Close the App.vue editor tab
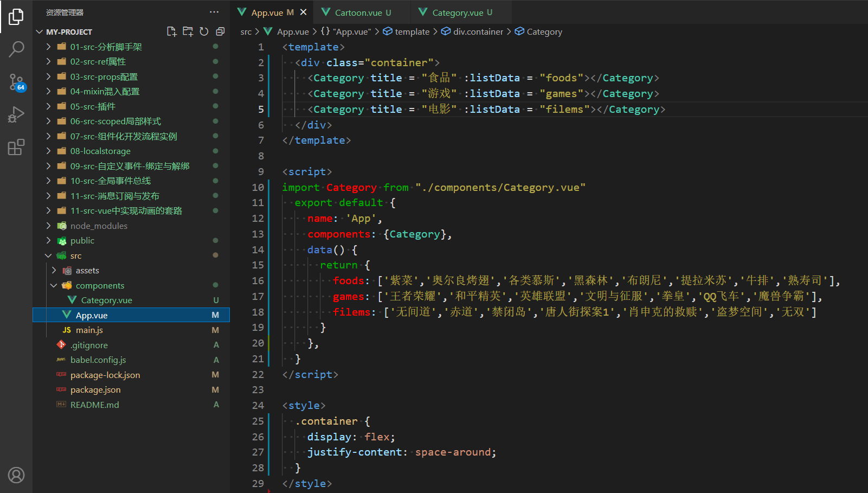This screenshot has height=493, width=868. tap(303, 12)
